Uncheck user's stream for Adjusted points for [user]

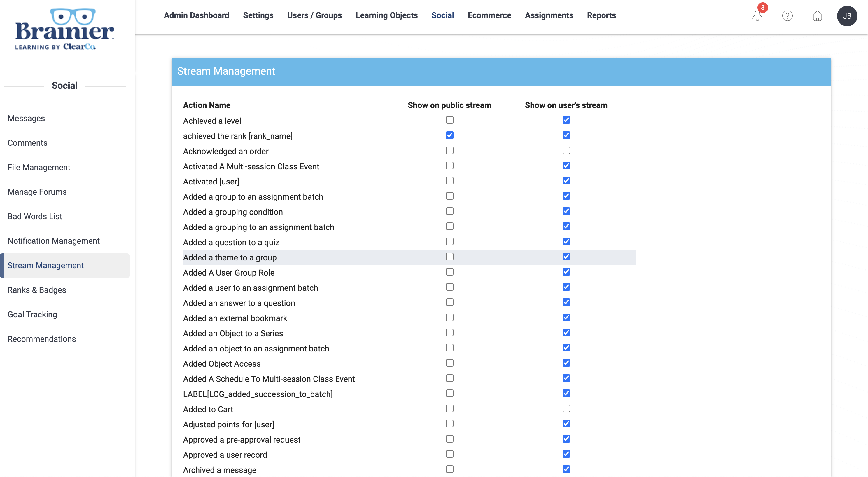[x=566, y=424]
